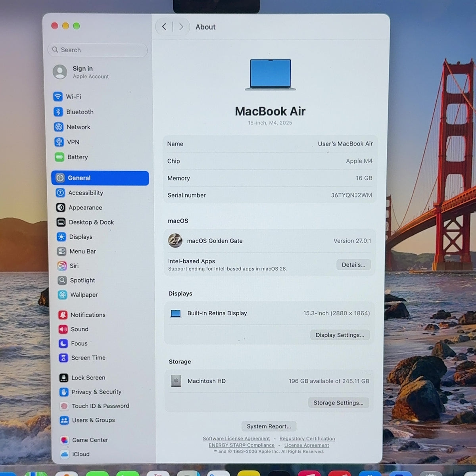Open the Wallpaper flower icon
The height and width of the screenshot is (476, 476).
tap(62, 295)
